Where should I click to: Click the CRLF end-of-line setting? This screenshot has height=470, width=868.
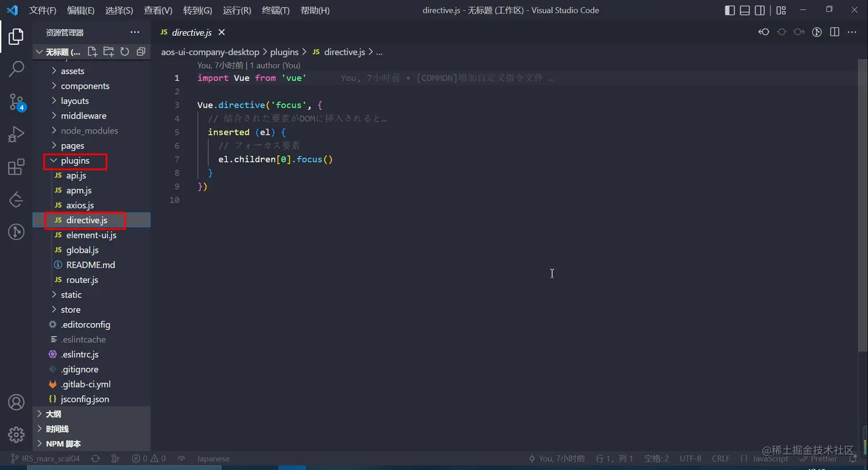[x=720, y=459]
